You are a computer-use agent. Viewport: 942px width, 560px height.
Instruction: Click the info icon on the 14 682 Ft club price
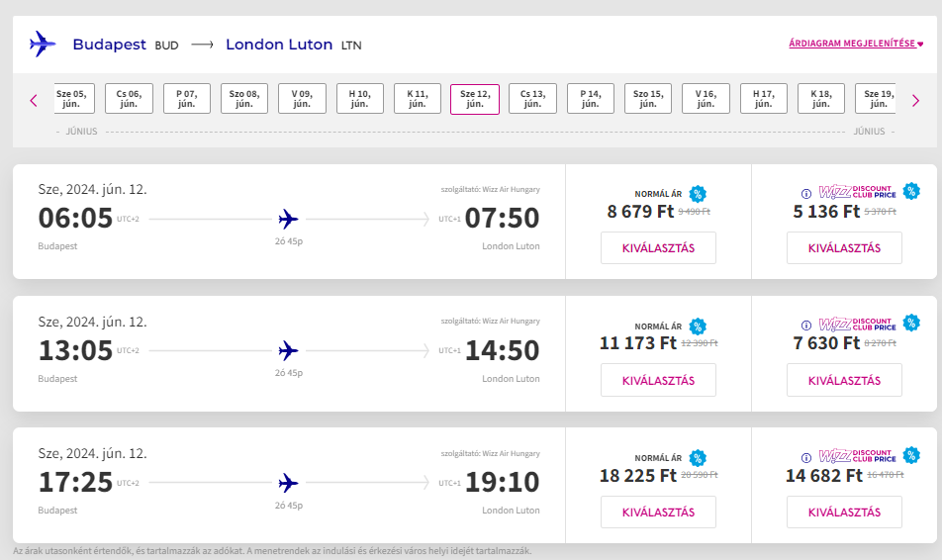click(x=806, y=457)
